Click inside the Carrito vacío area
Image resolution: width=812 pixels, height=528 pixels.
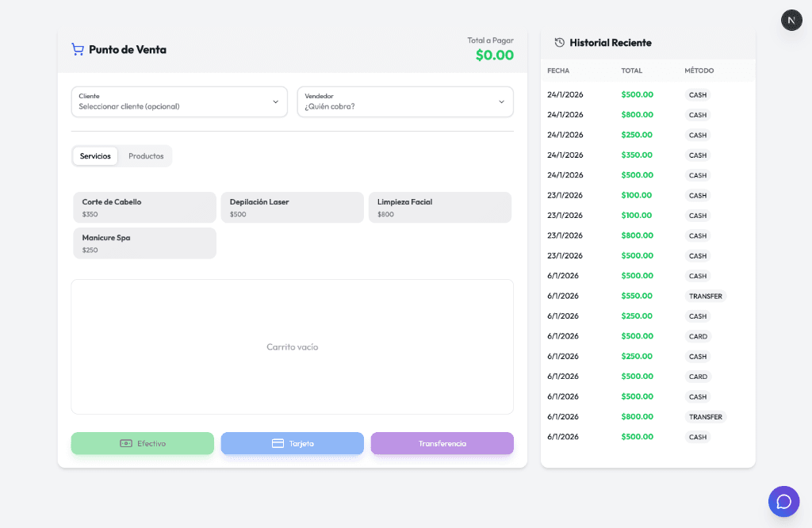(292, 346)
